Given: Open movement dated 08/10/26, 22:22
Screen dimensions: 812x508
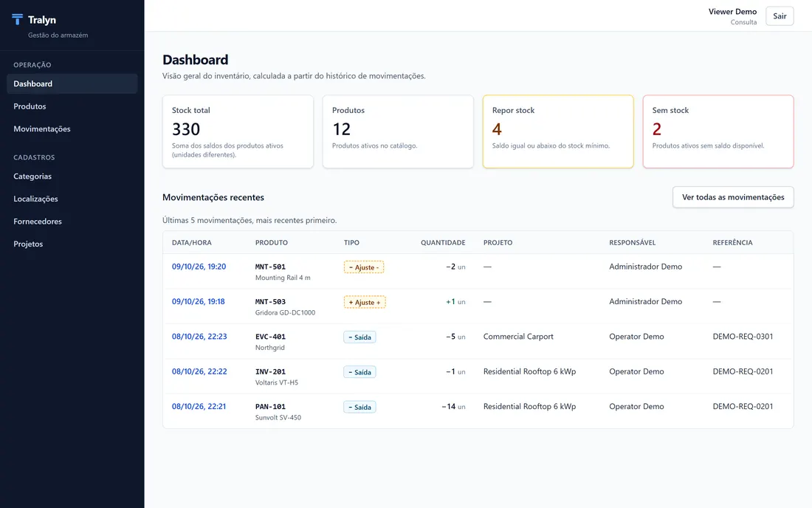Looking at the screenshot, I should click(199, 371).
